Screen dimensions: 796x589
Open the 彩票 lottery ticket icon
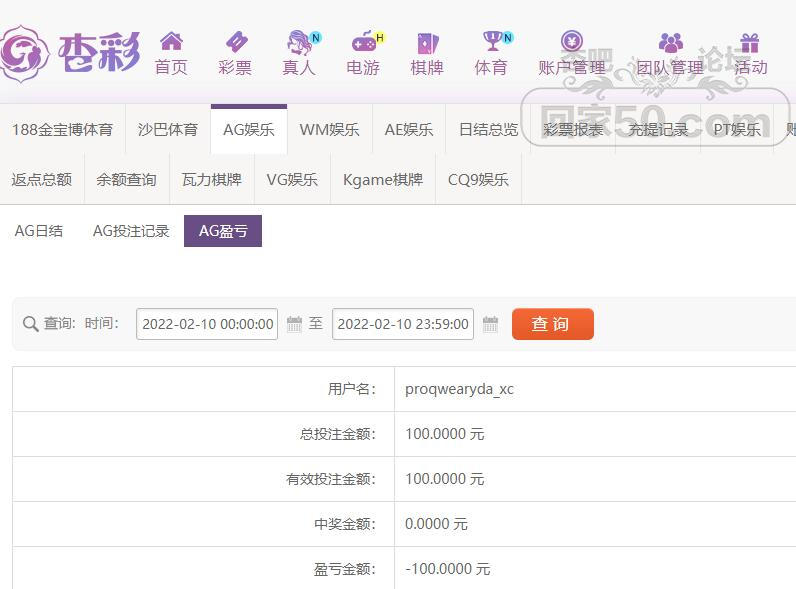click(237, 42)
